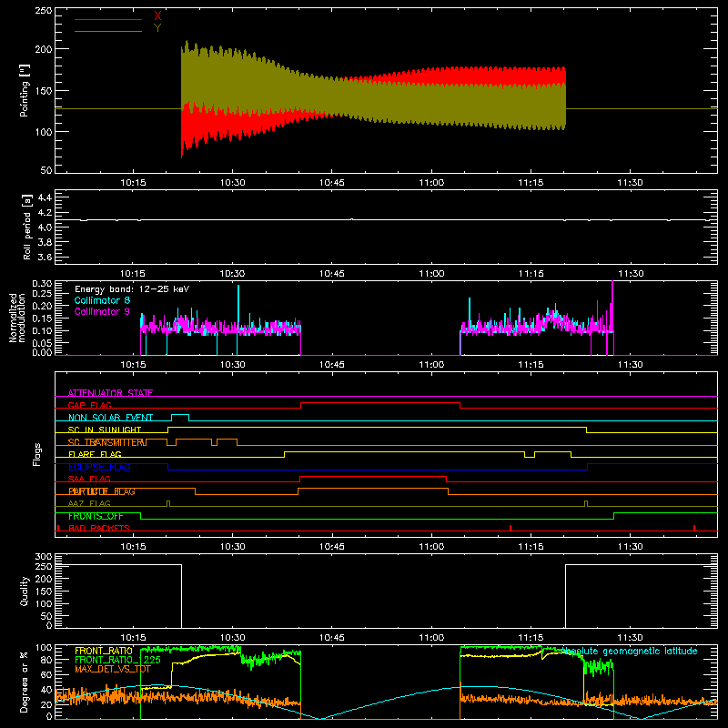Click the 'absolute geomagnetic latitude' label
The width and height of the screenshot is (728, 728).
(629, 651)
